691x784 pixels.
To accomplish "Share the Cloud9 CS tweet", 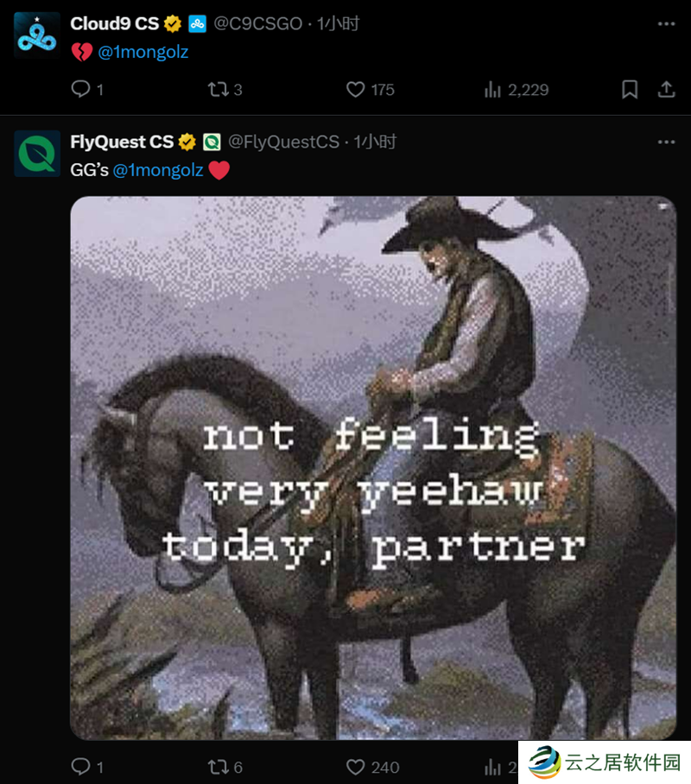I will click(667, 90).
